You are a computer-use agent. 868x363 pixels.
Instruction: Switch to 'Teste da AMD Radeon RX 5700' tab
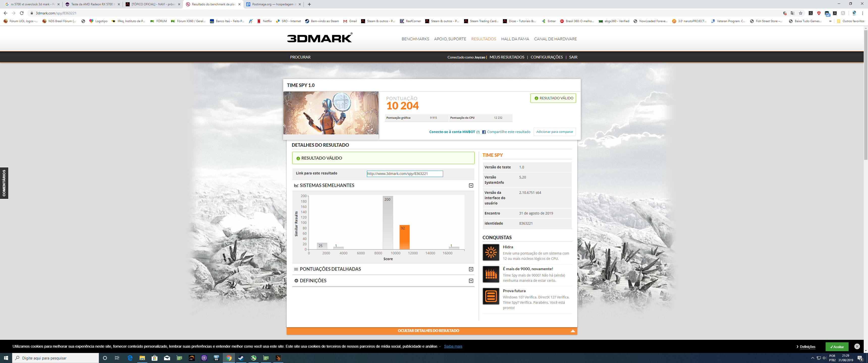point(92,4)
